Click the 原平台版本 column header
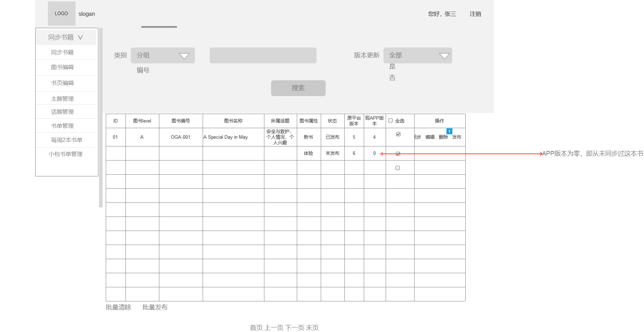 pos(354,121)
